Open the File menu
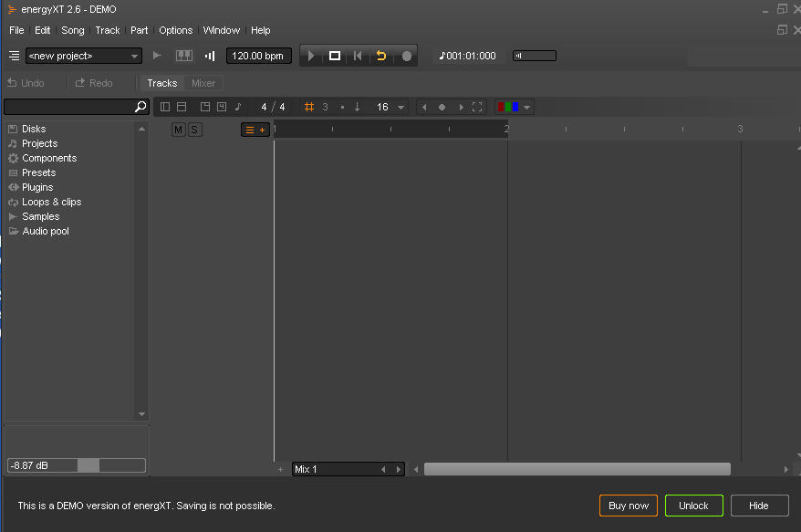801x532 pixels. (16, 30)
